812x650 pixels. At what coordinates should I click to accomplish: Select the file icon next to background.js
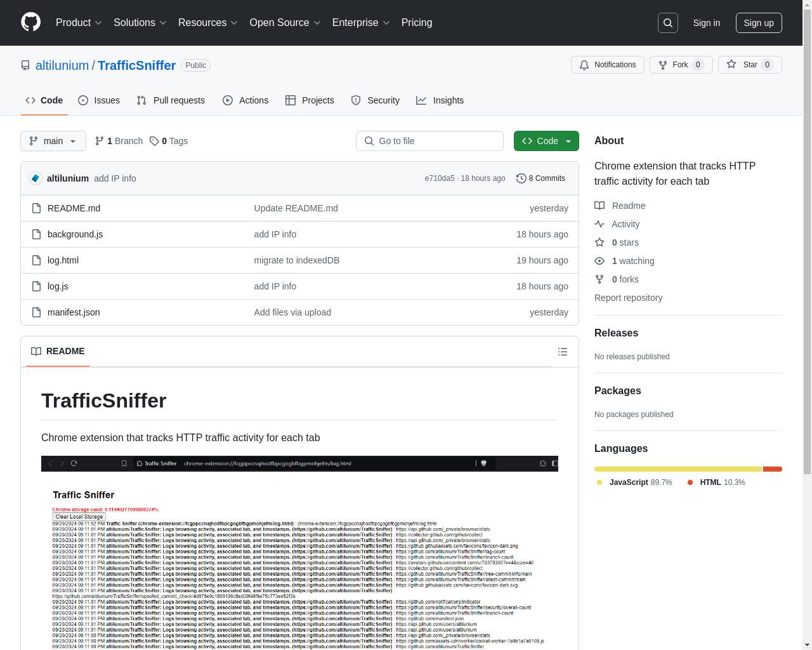point(36,234)
